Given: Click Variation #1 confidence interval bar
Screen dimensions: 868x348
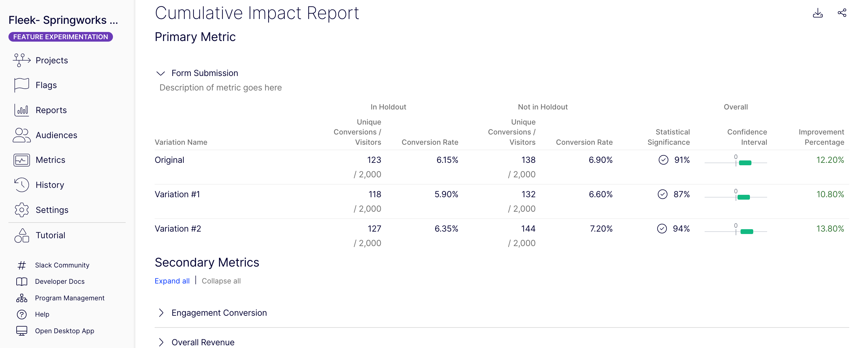Looking at the screenshot, I should (743, 197).
